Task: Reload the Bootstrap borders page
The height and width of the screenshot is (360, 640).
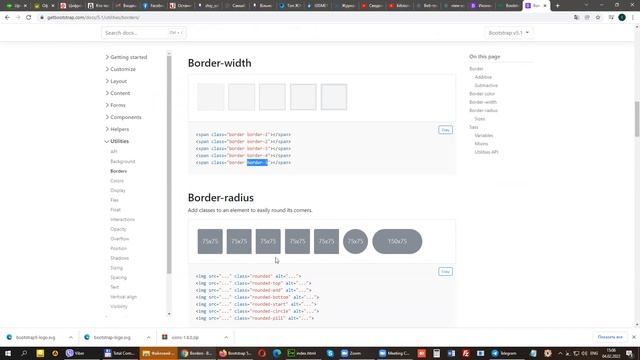Action: coord(29,18)
